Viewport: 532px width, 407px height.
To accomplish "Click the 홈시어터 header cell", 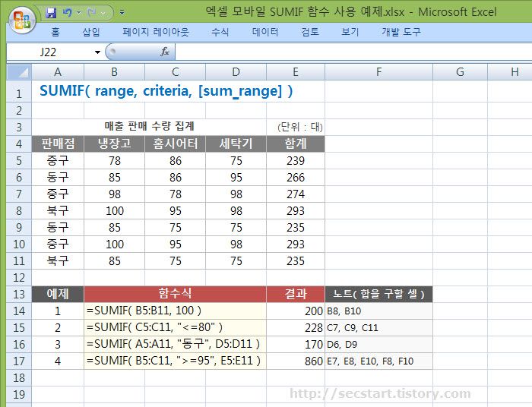I will [x=175, y=144].
